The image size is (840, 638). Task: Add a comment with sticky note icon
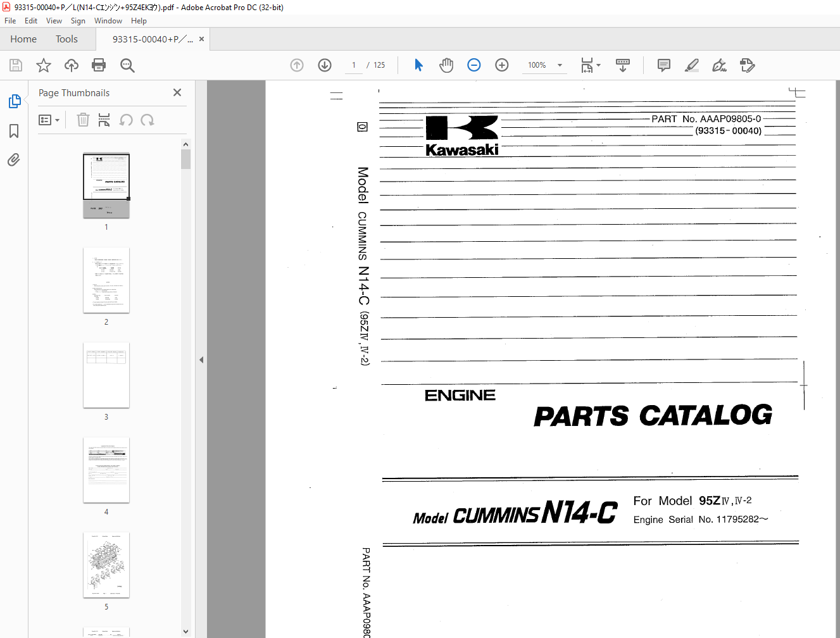(x=664, y=65)
